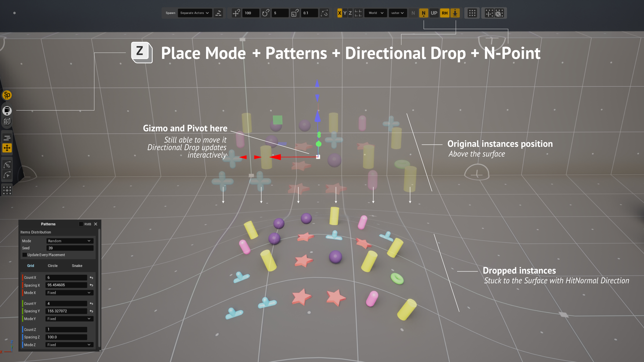Click the blue Z-axis gizmo arrow

317,117
